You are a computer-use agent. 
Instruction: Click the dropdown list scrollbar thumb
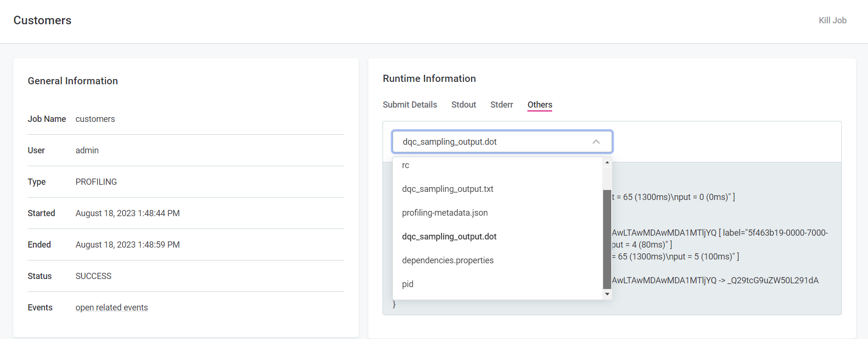607,239
